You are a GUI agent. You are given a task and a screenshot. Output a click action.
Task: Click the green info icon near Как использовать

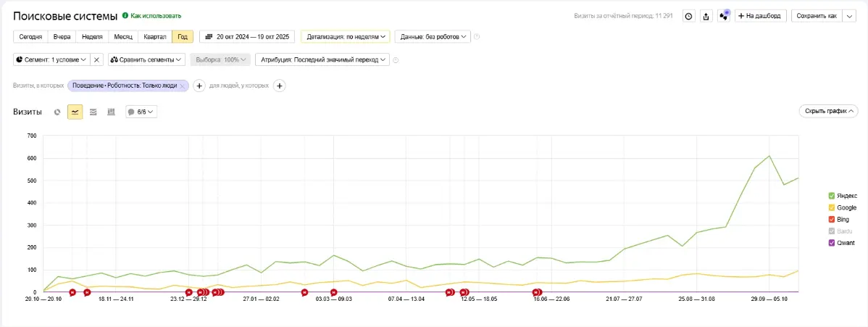[125, 16]
